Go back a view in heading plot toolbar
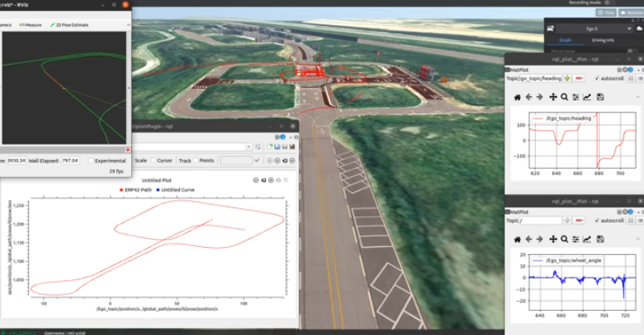644x335 pixels. click(x=529, y=97)
